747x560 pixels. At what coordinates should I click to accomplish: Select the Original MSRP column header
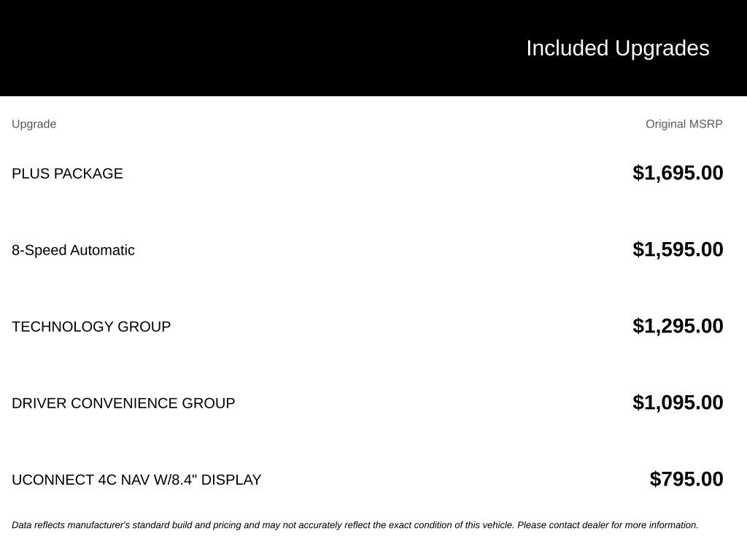pyautogui.click(x=684, y=124)
